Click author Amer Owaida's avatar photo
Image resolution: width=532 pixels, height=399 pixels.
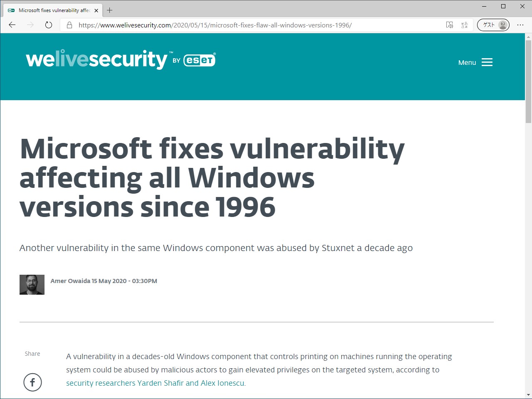[32, 285]
